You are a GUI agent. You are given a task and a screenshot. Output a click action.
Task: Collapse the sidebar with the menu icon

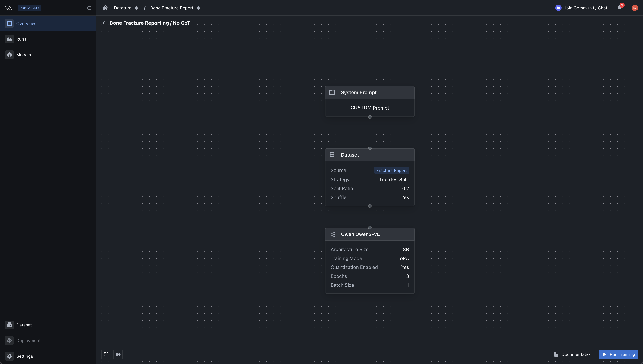point(89,8)
